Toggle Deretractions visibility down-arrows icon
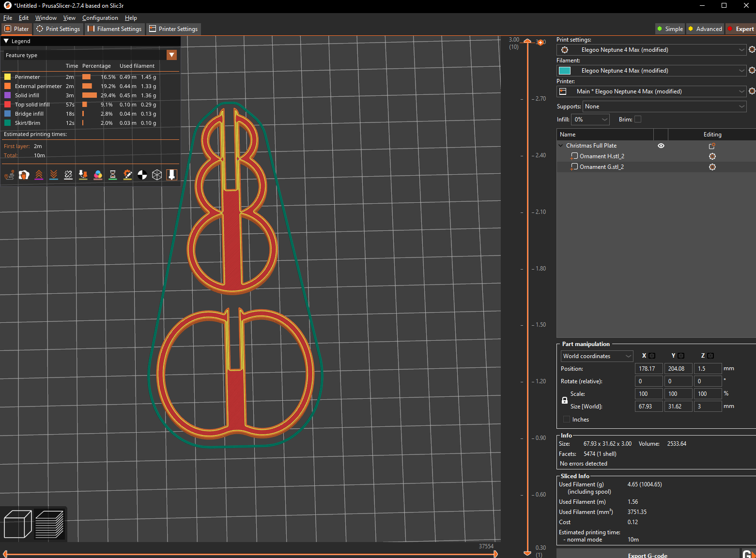756x558 pixels. tap(54, 175)
